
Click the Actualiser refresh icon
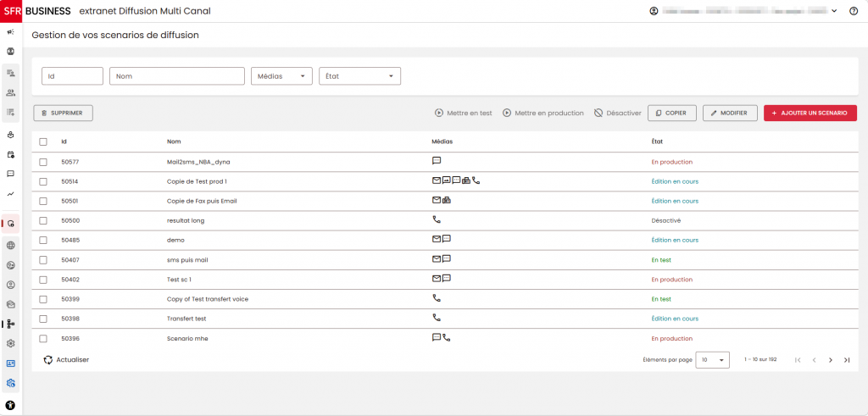tap(48, 359)
